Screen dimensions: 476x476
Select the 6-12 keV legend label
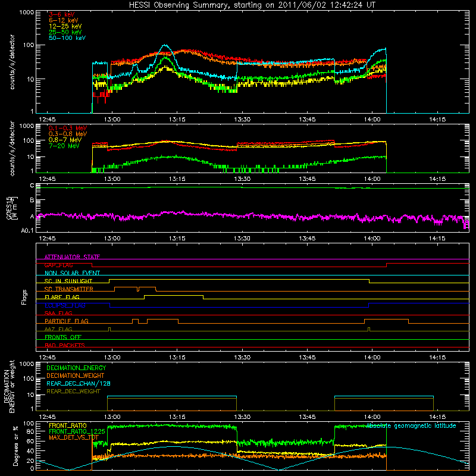point(64,20)
